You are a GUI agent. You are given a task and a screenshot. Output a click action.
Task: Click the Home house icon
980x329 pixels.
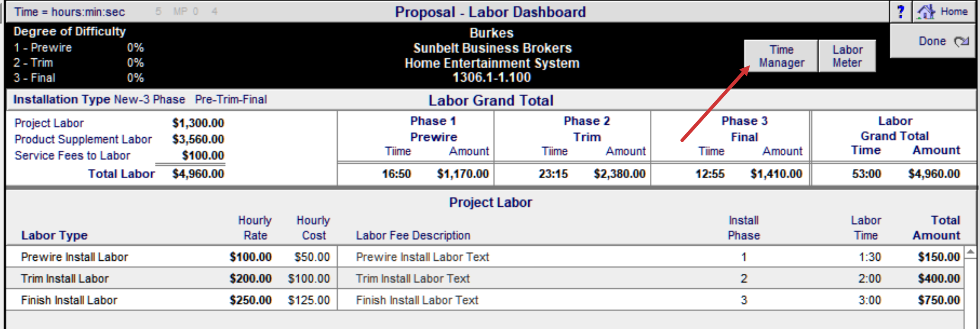pos(926,12)
